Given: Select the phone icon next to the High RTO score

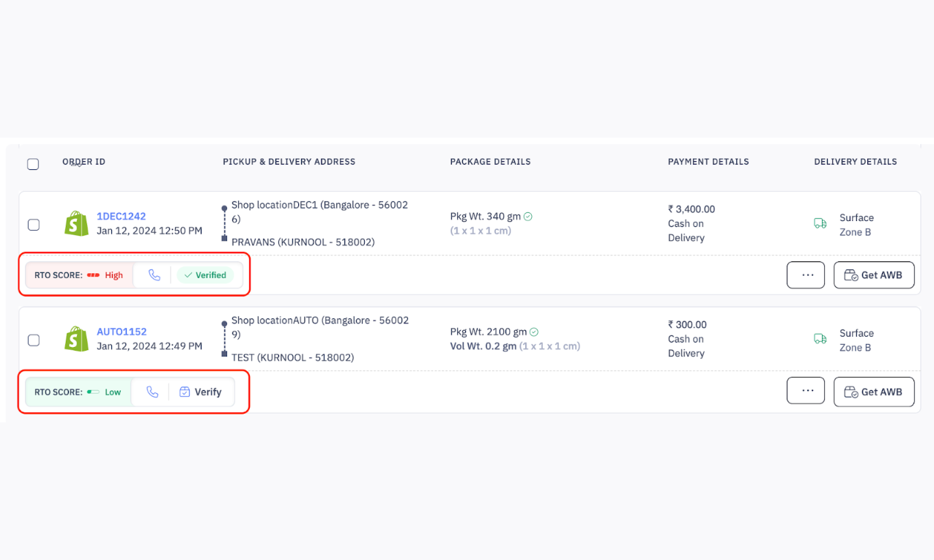Looking at the screenshot, I should click(153, 275).
